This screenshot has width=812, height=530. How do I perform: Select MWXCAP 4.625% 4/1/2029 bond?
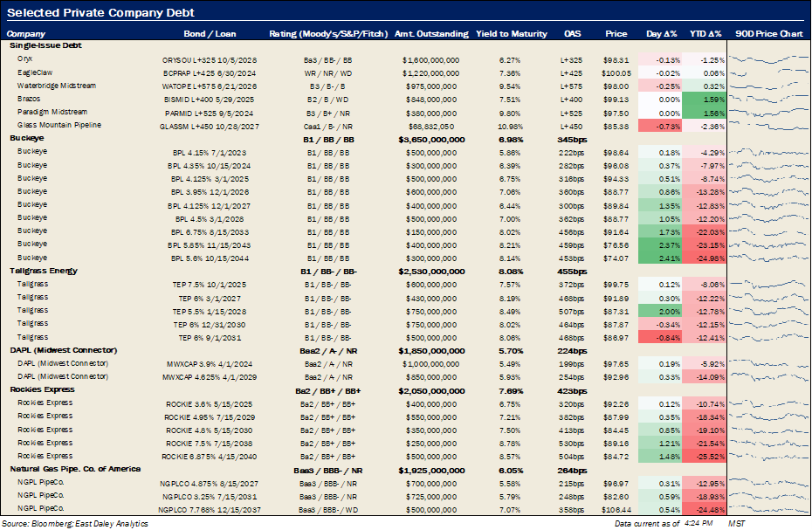(210, 377)
